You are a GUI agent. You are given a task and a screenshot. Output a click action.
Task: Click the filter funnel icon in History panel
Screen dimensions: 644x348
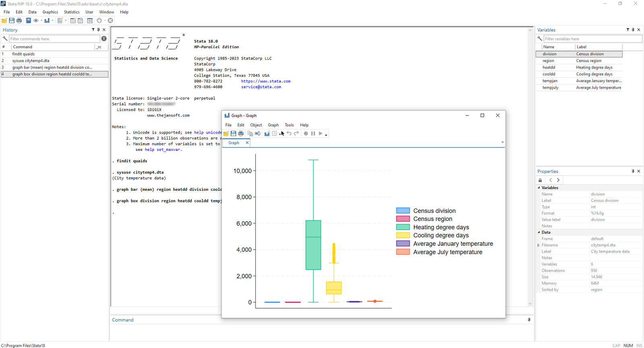coord(93,30)
